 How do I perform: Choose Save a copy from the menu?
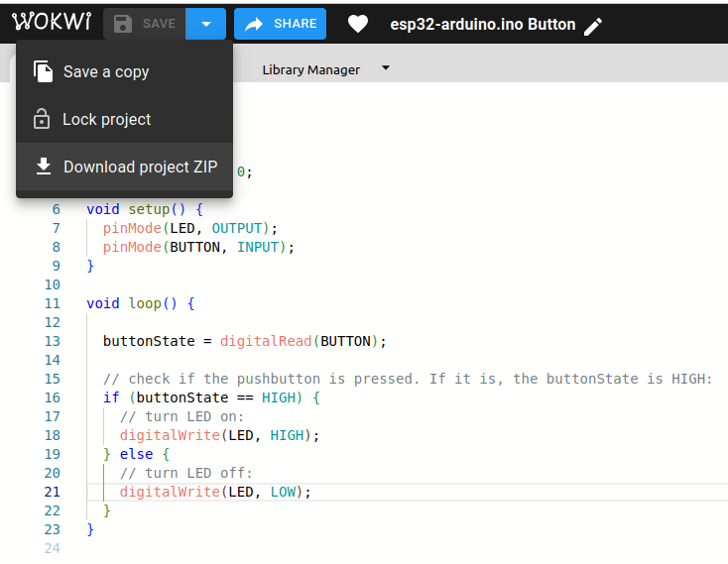pos(105,71)
